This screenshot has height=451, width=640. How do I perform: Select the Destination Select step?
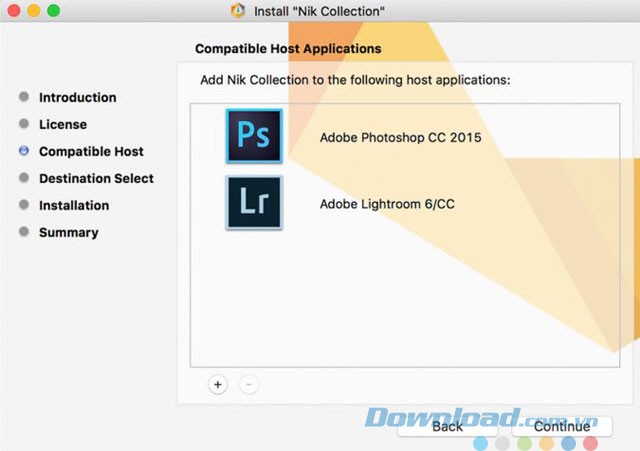[x=96, y=179]
